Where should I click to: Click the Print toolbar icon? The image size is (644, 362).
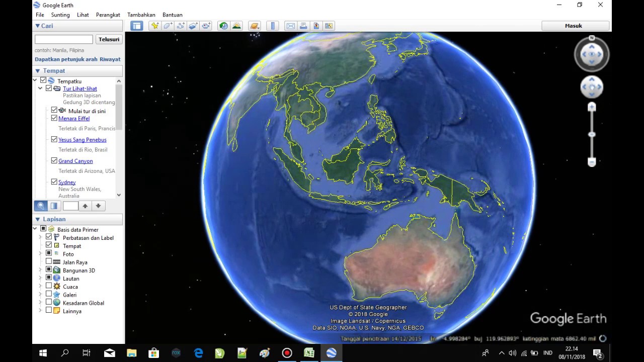[303, 26]
